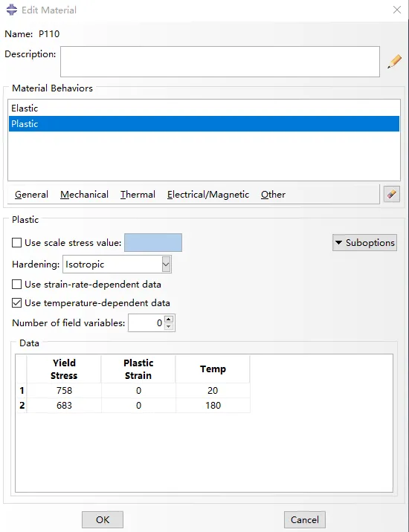The width and height of the screenshot is (409, 532).
Task: Click plastic strain cell in row 2
Action: [138, 406]
